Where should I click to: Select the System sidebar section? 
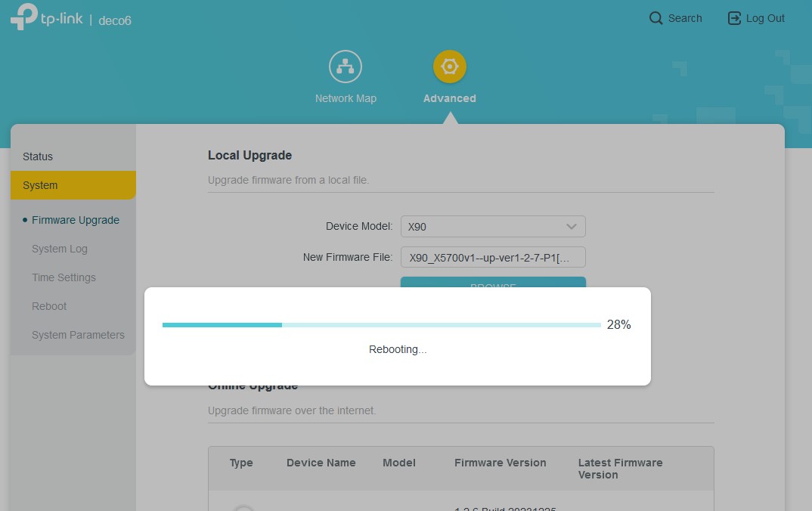(40, 185)
